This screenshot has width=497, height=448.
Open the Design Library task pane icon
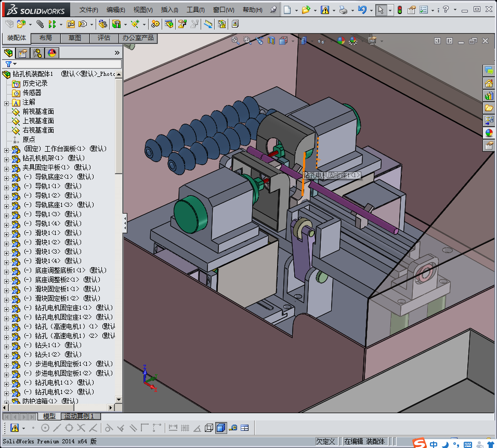point(489,95)
